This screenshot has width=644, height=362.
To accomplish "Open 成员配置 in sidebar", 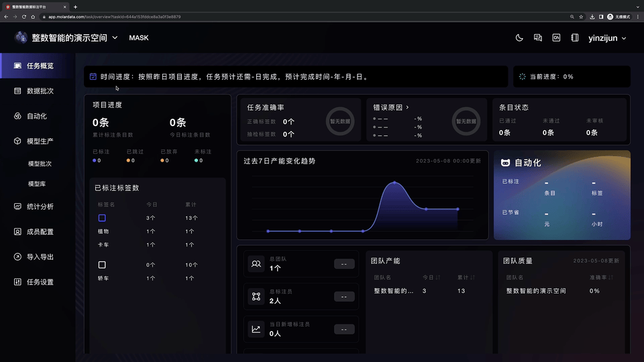I will pos(38,232).
